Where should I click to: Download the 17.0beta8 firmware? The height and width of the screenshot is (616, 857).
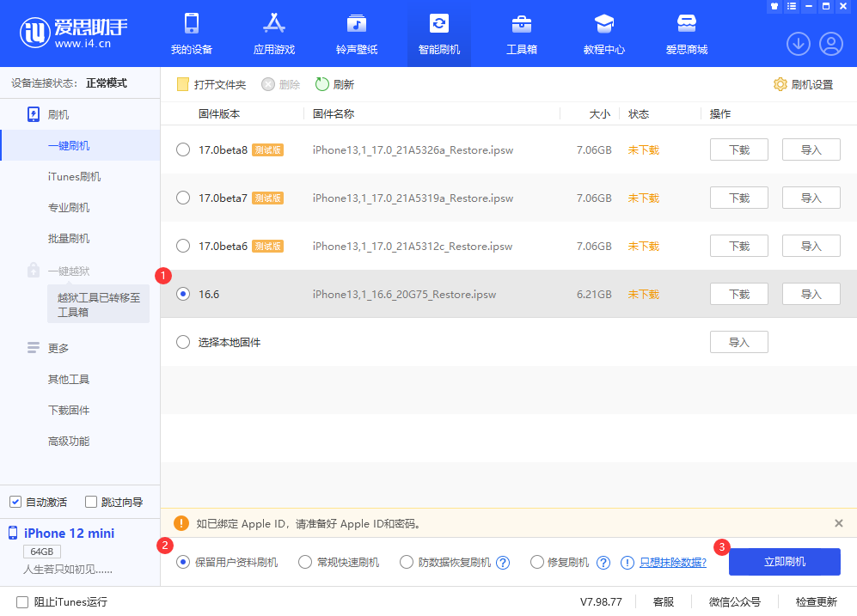(x=738, y=149)
